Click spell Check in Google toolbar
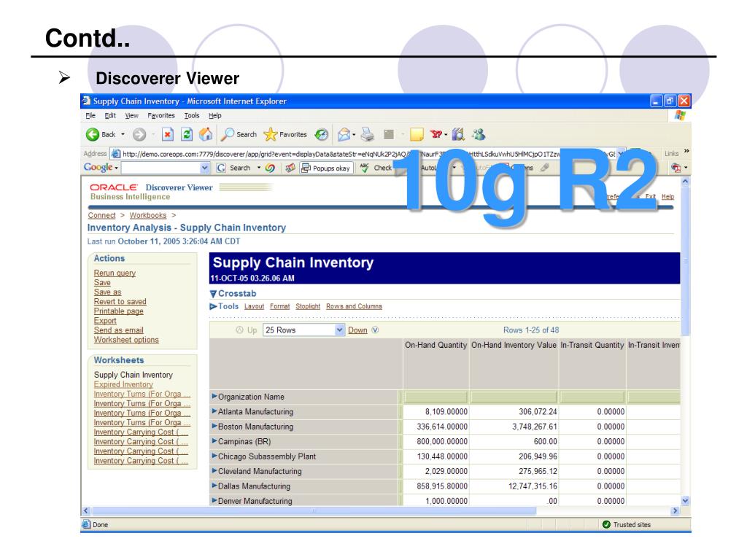The width and height of the screenshot is (747, 560). 376,168
